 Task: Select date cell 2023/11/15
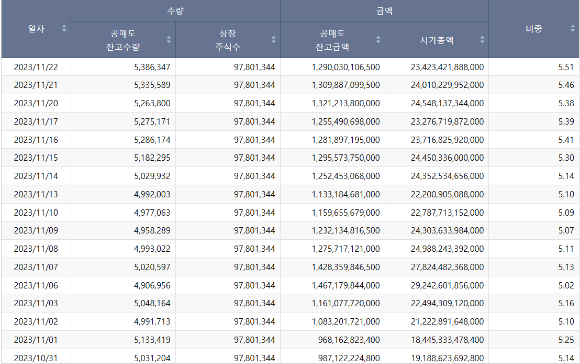pyautogui.click(x=36, y=158)
